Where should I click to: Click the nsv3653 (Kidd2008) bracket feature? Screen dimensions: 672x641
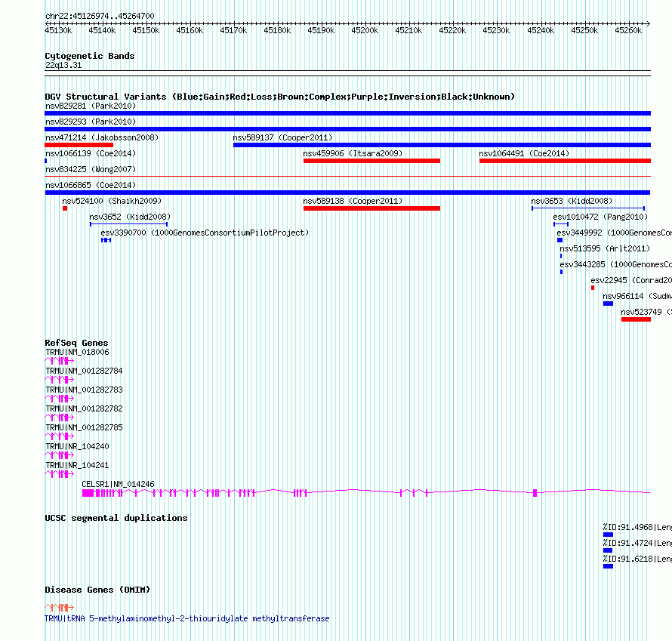(588, 208)
